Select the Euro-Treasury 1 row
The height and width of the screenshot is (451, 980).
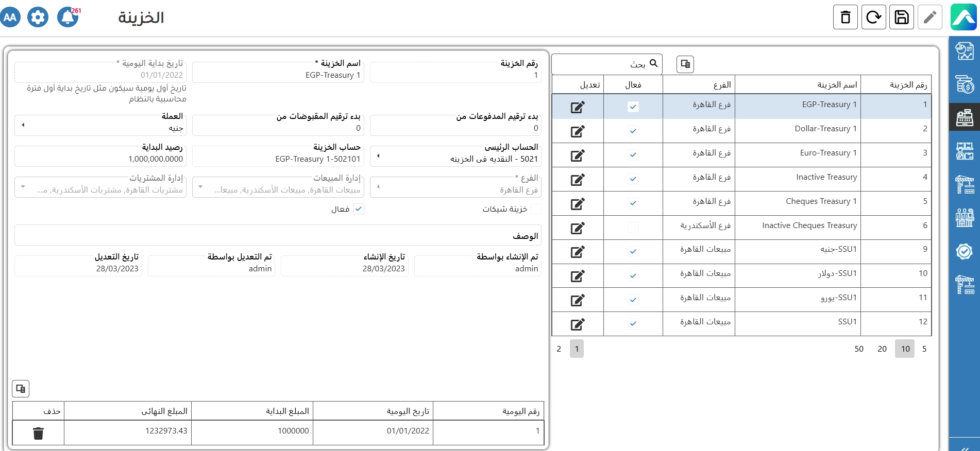pyautogui.click(x=798, y=153)
